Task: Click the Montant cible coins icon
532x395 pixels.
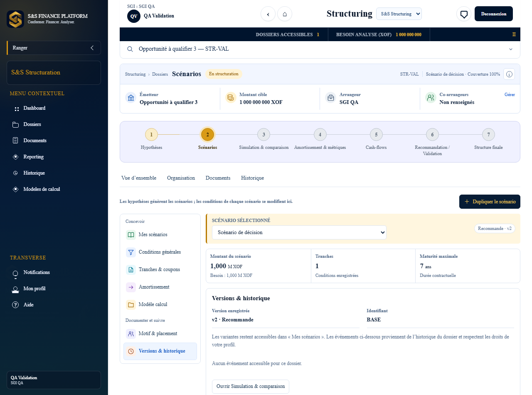Action: point(230,98)
